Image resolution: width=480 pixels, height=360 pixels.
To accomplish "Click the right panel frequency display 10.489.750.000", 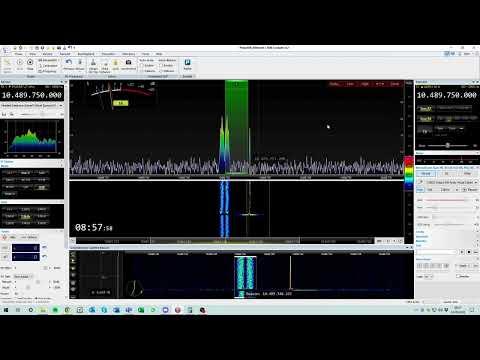I will pyautogui.click(x=447, y=95).
